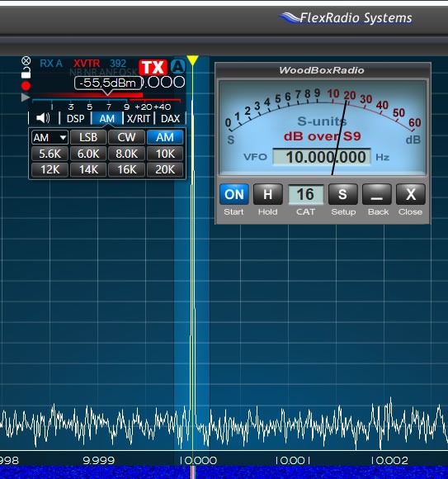Expand the AM mode dropdown
The image size is (448, 479).
coord(50,137)
